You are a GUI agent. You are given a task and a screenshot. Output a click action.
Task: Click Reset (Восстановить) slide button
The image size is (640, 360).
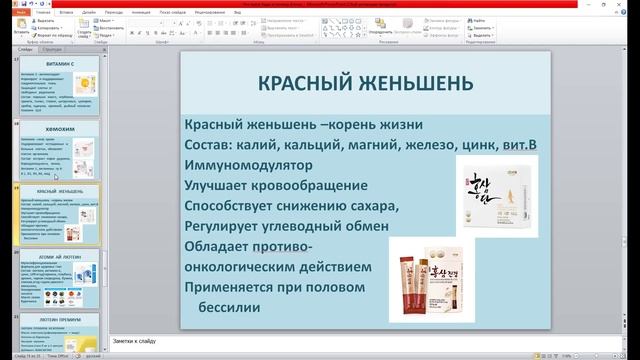click(x=109, y=28)
